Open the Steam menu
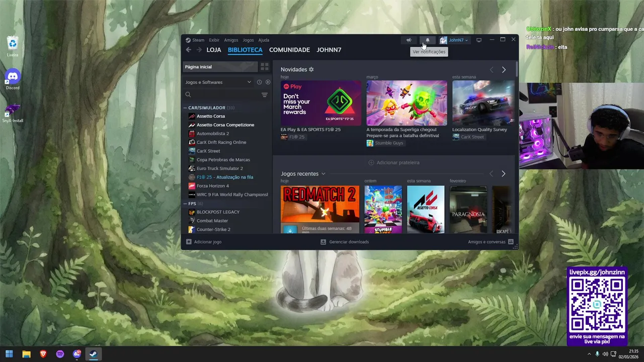The width and height of the screenshot is (644, 362). tap(198, 40)
